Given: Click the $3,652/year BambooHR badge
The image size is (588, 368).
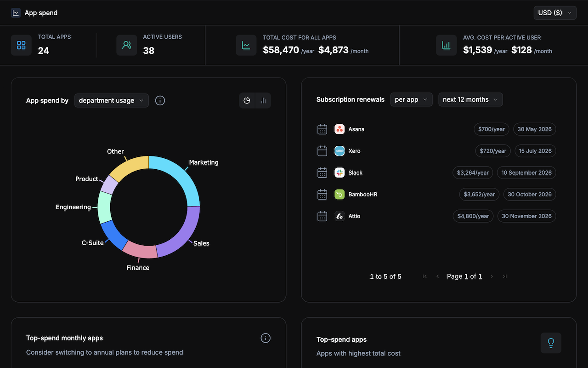Looking at the screenshot, I should pos(479,194).
